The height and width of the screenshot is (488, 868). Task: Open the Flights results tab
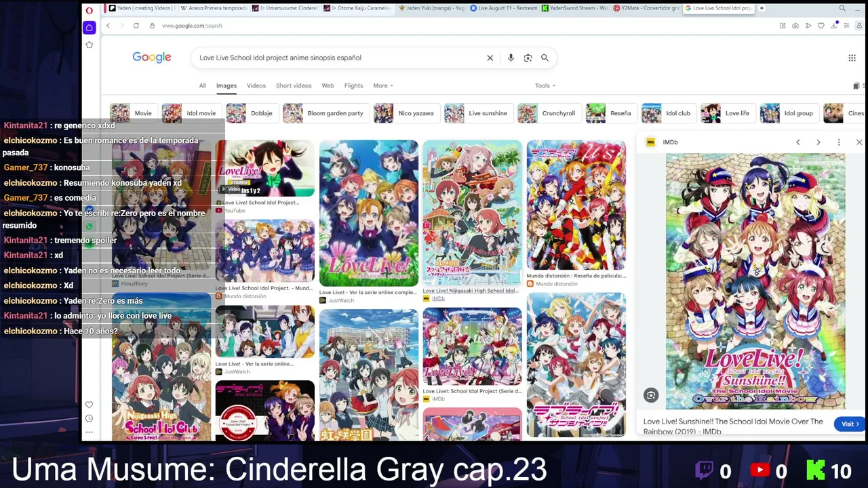tap(353, 86)
